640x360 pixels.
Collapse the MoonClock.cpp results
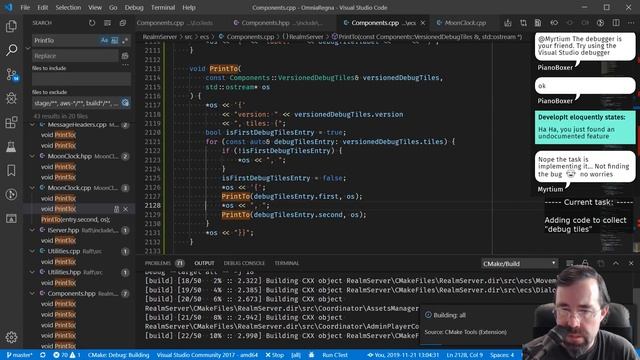point(32,188)
